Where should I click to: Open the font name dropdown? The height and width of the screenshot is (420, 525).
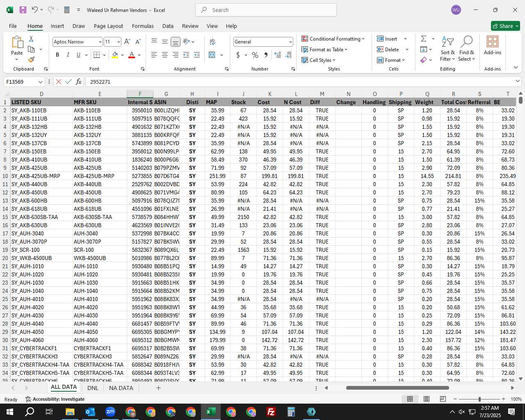click(x=100, y=42)
